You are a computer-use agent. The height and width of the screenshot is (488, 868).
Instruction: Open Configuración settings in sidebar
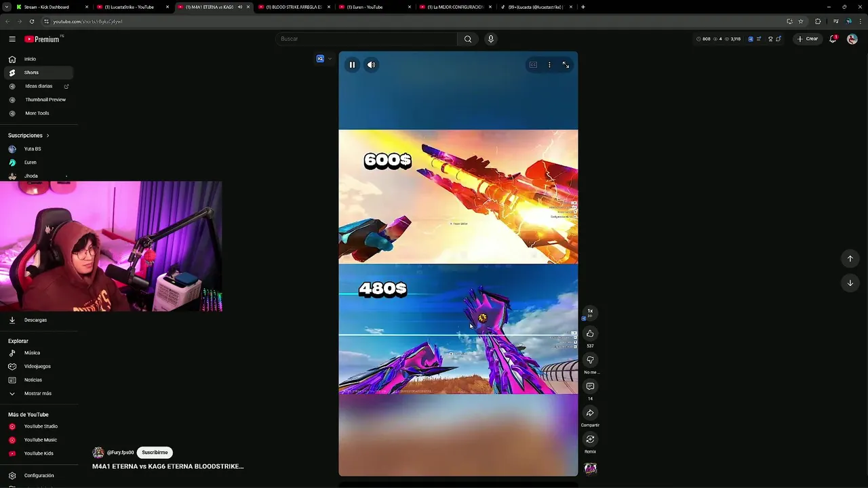tap(39, 476)
